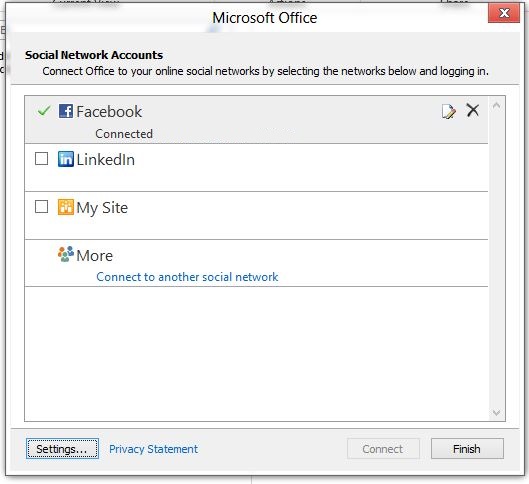
Task: Open the Privacy Statement link
Action: [154, 449]
